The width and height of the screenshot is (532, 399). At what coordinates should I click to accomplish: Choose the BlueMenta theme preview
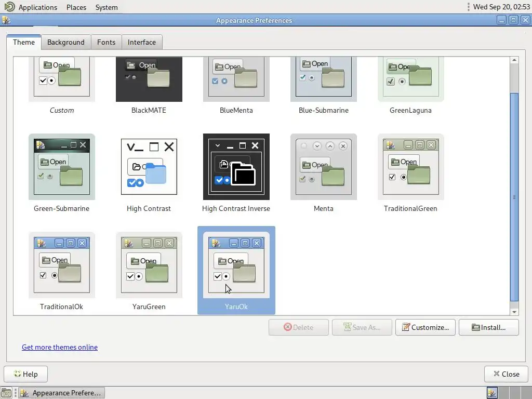[x=236, y=79]
